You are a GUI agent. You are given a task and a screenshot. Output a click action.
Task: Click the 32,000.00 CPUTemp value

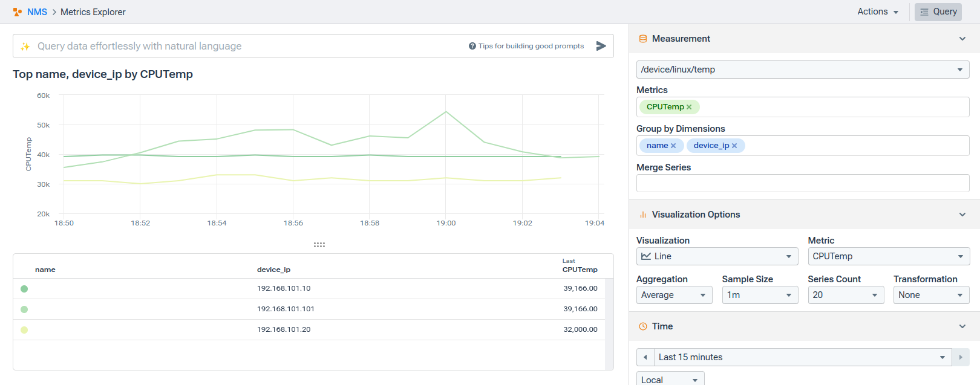[580, 329]
